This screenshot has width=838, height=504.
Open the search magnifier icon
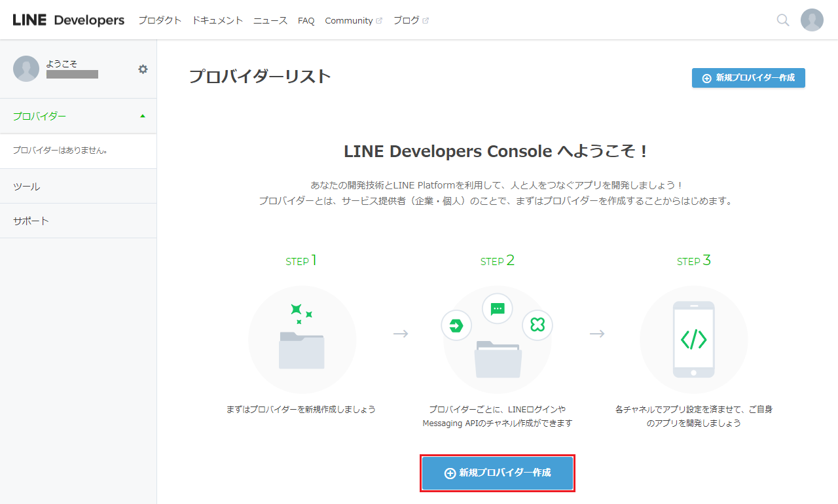782,20
